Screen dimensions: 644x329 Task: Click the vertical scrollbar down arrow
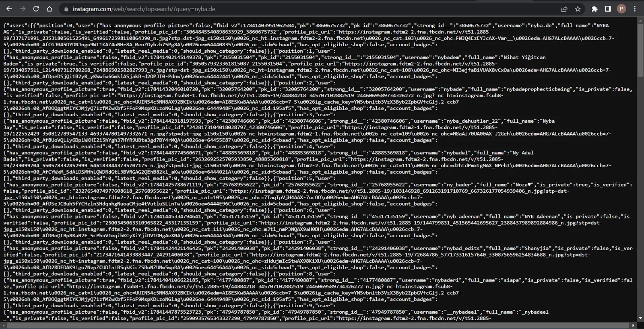640,319
